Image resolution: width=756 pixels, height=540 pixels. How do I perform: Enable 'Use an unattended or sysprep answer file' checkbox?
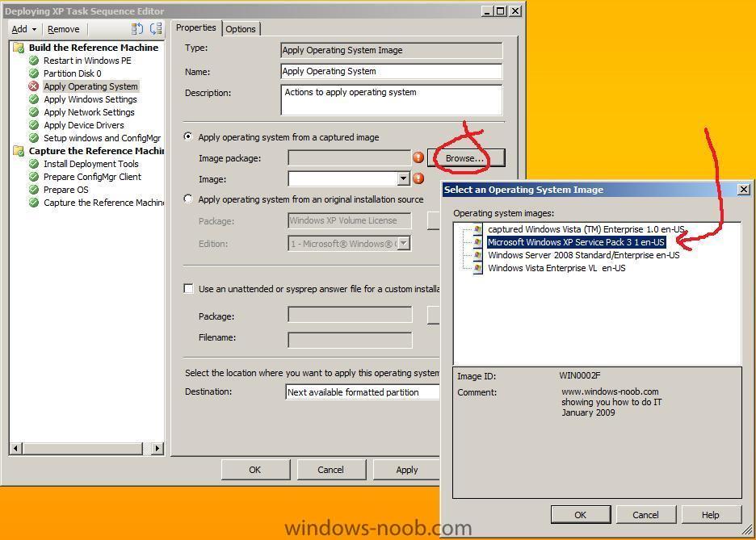pos(188,288)
